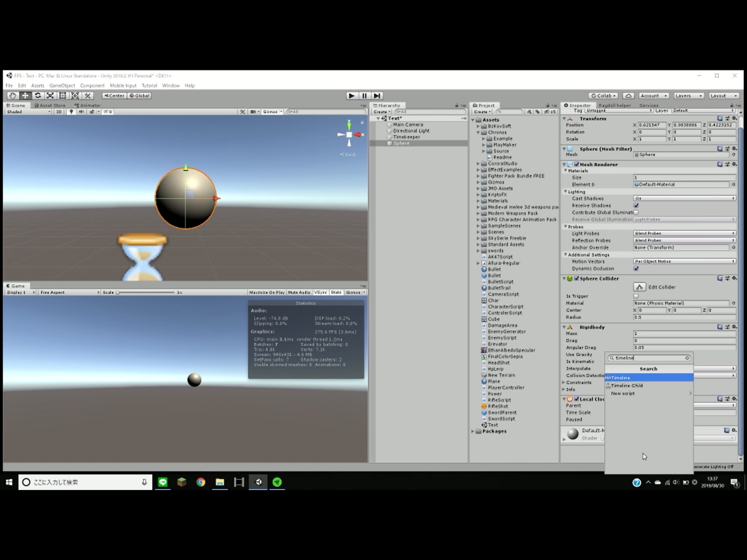The image size is (747, 560).
Task: Click the Step frame button
Action: (x=377, y=96)
